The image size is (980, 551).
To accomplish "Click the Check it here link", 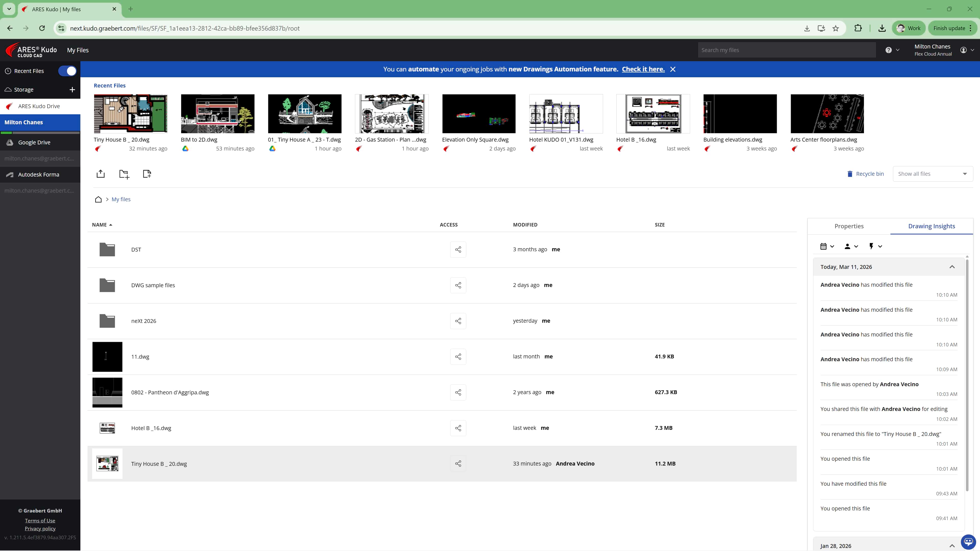I will pos(643,69).
